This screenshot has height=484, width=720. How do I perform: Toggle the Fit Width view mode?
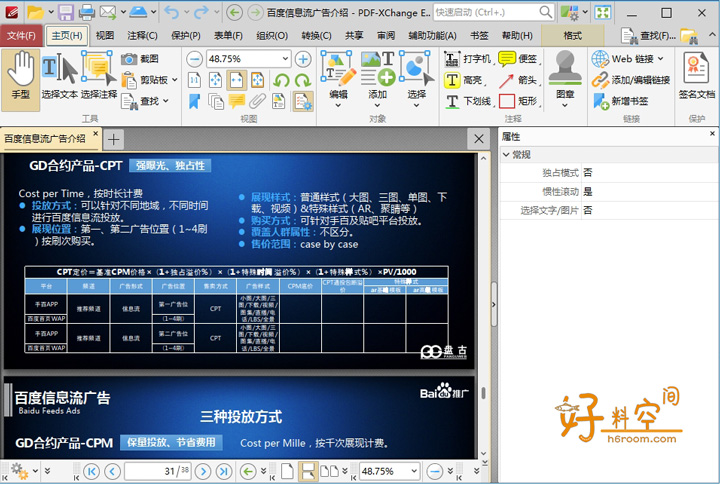[x=236, y=80]
